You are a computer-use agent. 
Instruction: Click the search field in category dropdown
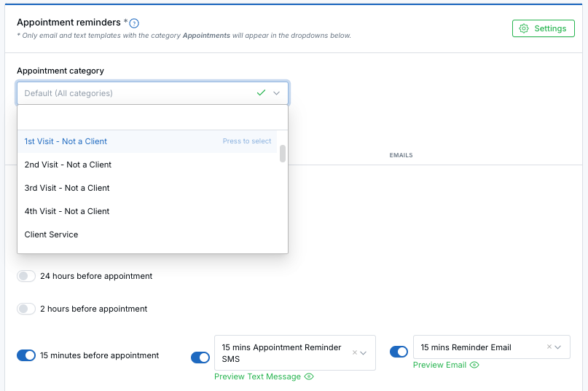pos(152,117)
